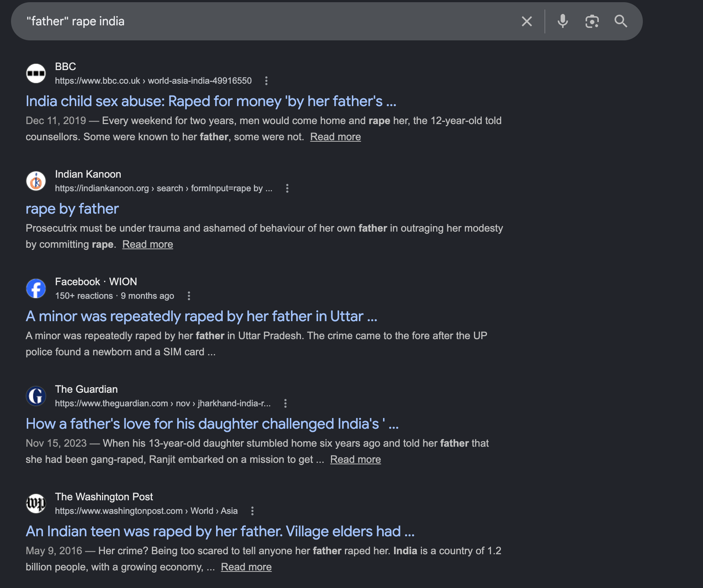Click The Washington Post favicon icon

point(36,504)
